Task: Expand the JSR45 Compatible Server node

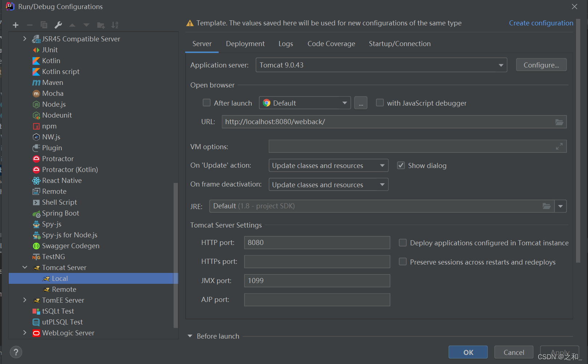Action: click(x=25, y=38)
